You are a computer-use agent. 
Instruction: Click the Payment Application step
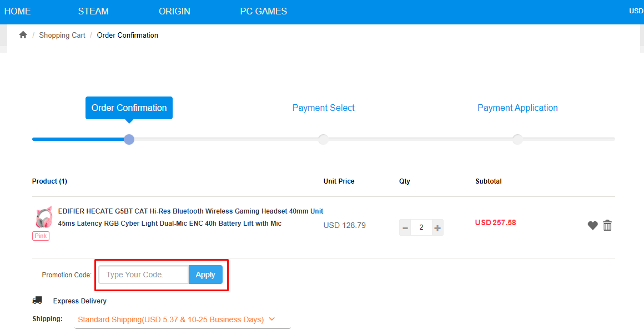517,108
